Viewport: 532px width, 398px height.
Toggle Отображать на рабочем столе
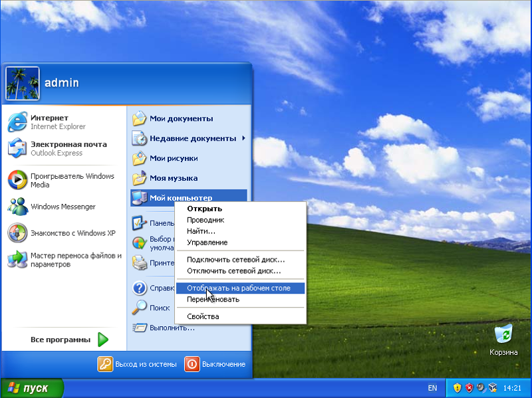(240, 288)
